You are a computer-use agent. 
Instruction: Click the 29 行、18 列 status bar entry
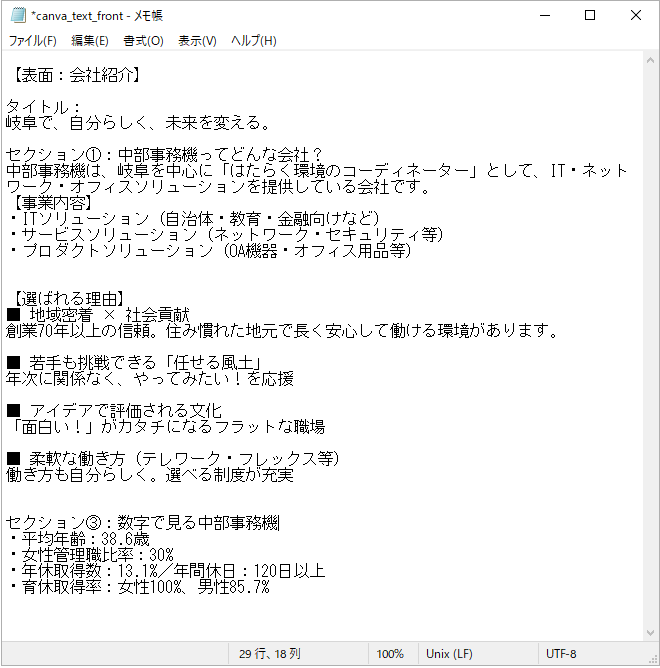pos(270,654)
